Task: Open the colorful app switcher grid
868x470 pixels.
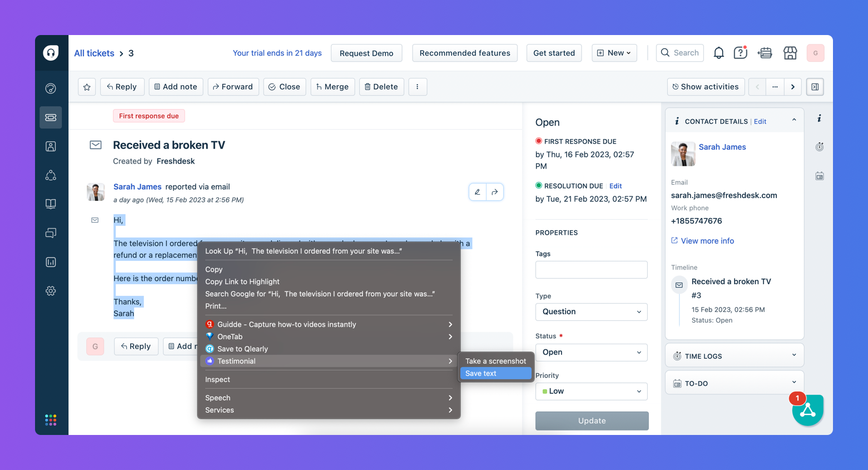Action: tap(51, 420)
